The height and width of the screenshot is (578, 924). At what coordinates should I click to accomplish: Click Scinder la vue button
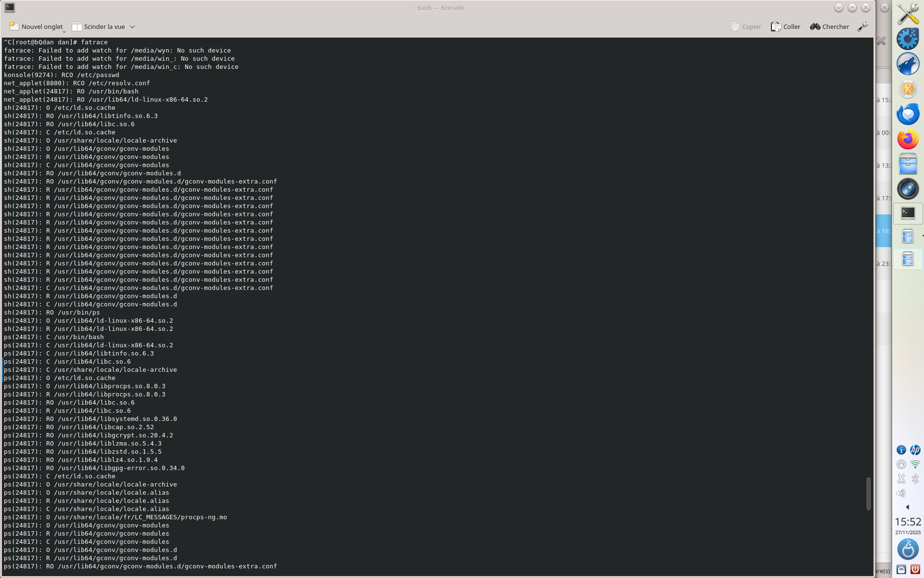click(x=99, y=26)
